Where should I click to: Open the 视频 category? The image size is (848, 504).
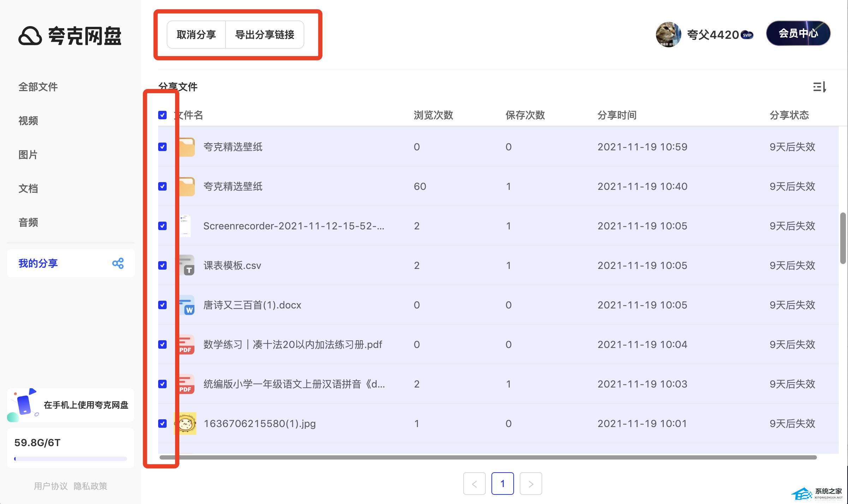point(28,121)
